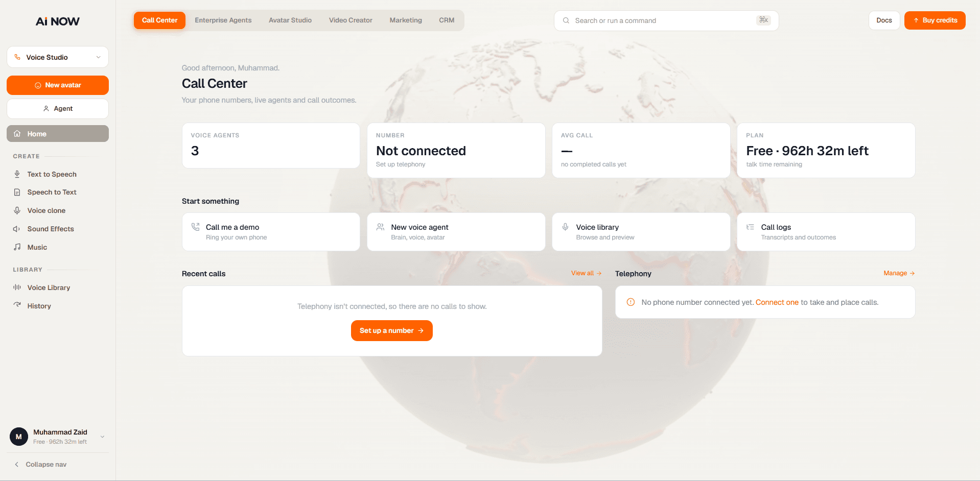The width and height of the screenshot is (980, 481).
Task: Click the Voice Agents stat card
Action: [x=271, y=146]
